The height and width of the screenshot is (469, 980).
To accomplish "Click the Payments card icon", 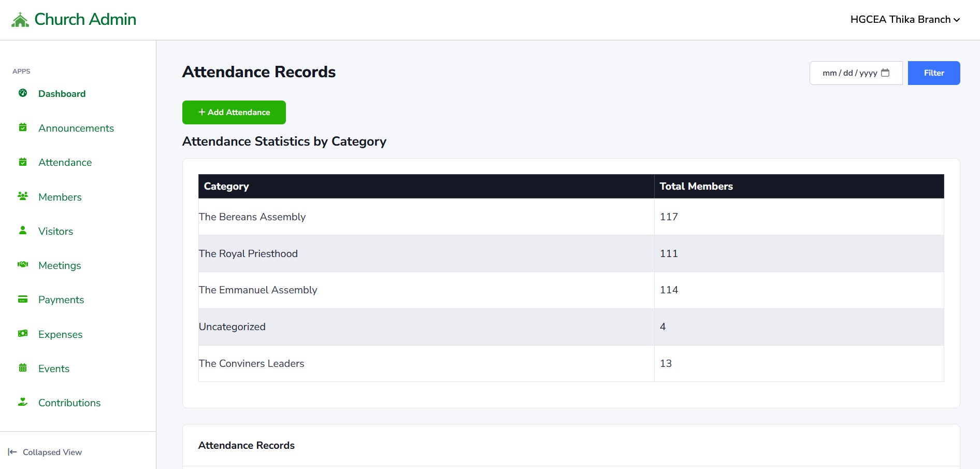I will 23,299.
